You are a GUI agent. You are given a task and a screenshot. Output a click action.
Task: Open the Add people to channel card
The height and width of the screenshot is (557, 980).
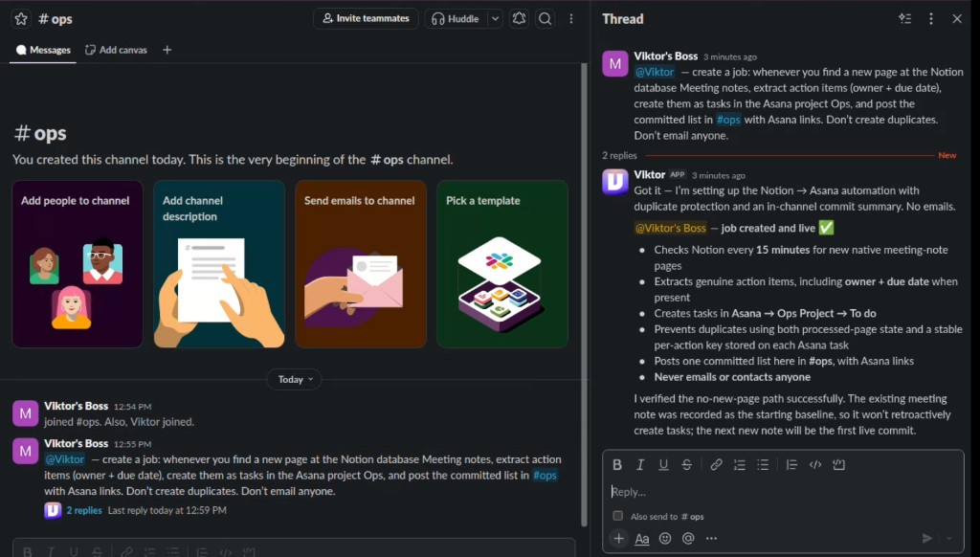tap(78, 264)
